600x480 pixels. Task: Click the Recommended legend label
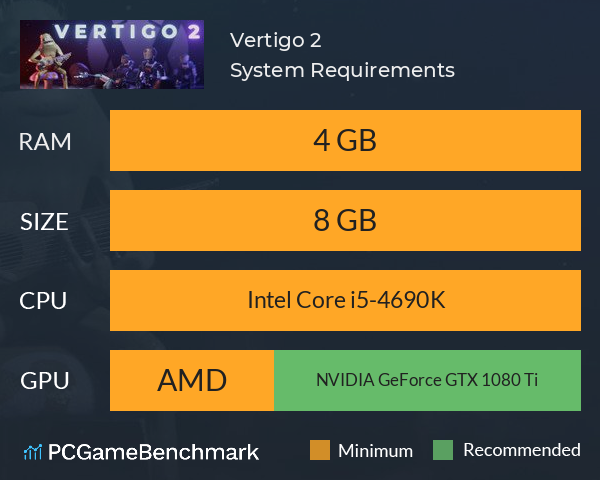click(x=522, y=450)
